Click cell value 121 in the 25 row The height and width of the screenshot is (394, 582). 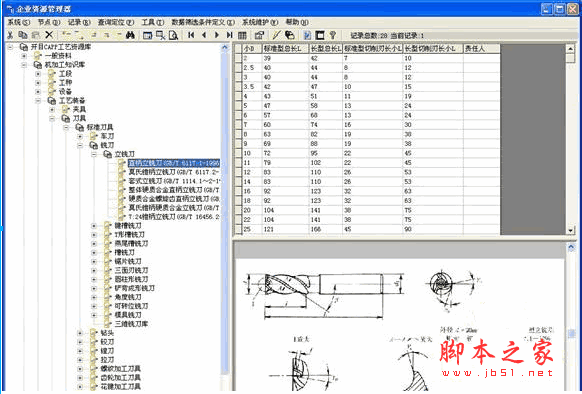click(x=285, y=229)
